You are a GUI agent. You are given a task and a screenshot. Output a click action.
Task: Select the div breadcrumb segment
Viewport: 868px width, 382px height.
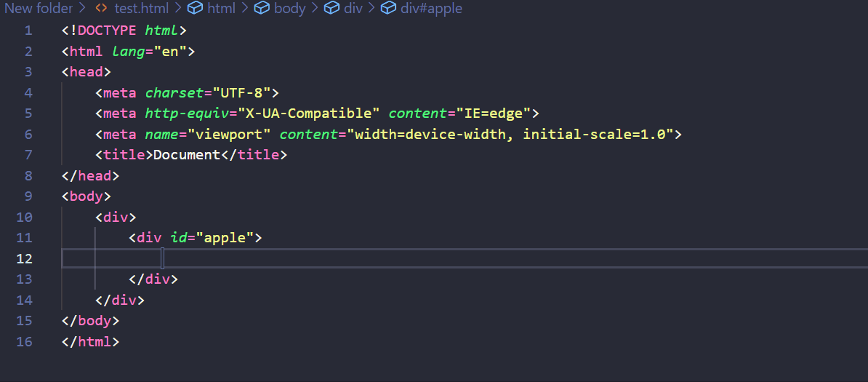tap(353, 8)
